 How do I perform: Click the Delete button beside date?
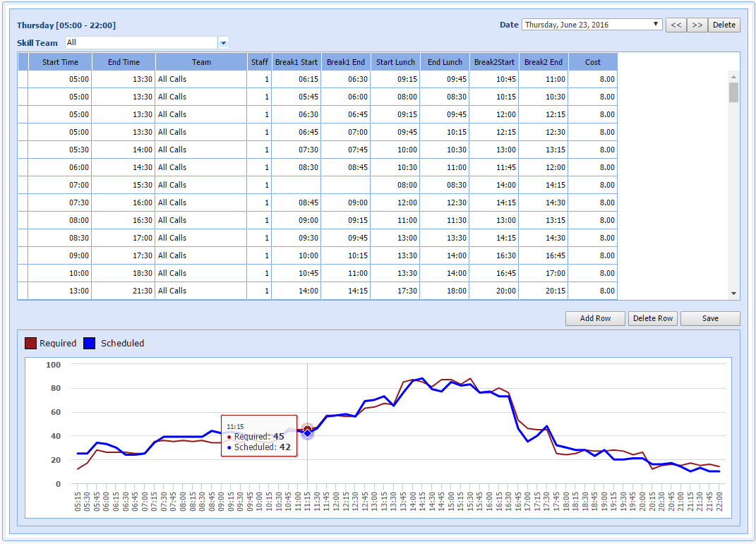click(x=724, y=25)
